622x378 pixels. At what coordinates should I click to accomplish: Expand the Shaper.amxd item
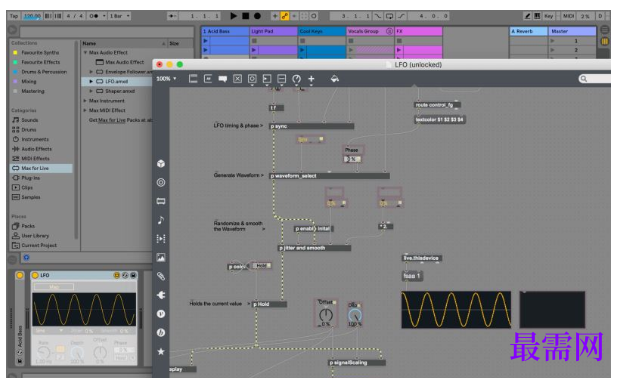point(91,91)
